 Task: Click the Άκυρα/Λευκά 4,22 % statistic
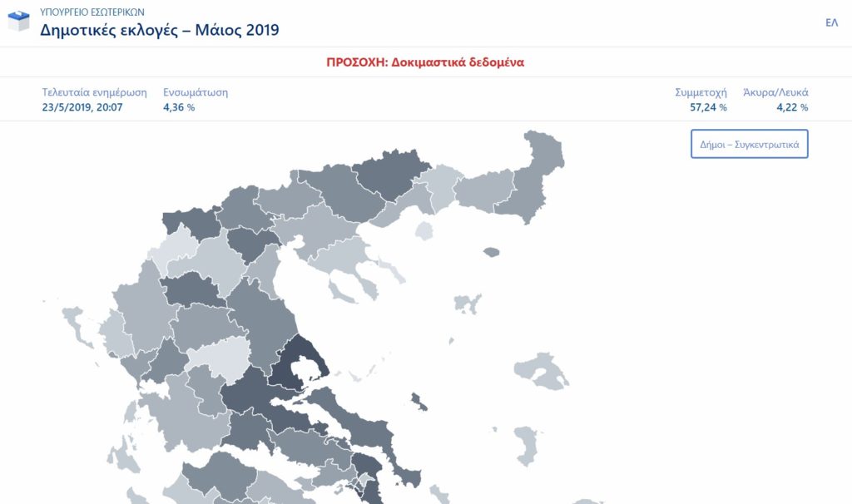click(780, 100)
